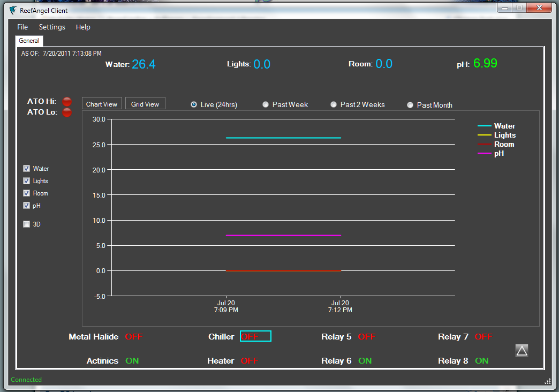Open the File menu
559x392 pixels.
pos(22,27)
